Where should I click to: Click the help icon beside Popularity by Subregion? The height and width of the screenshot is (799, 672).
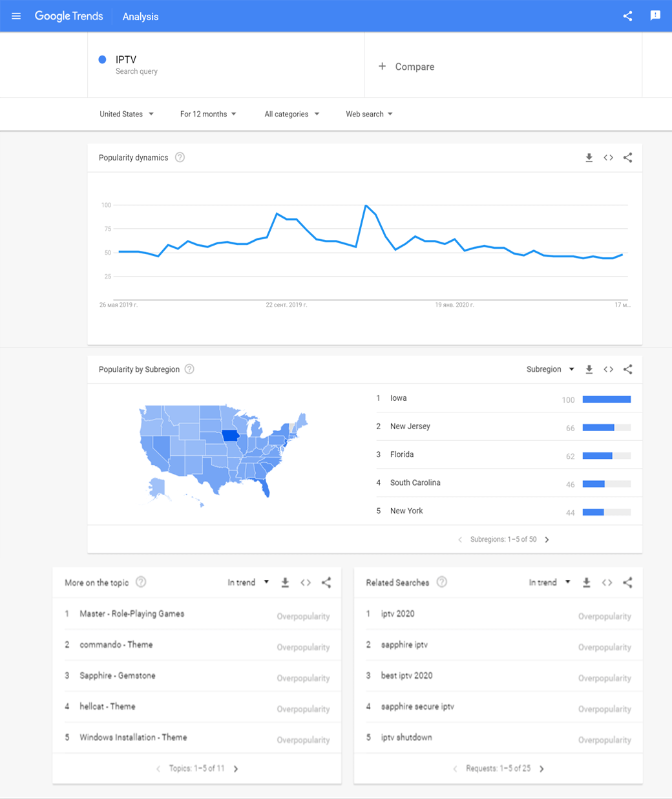point(189,369)
